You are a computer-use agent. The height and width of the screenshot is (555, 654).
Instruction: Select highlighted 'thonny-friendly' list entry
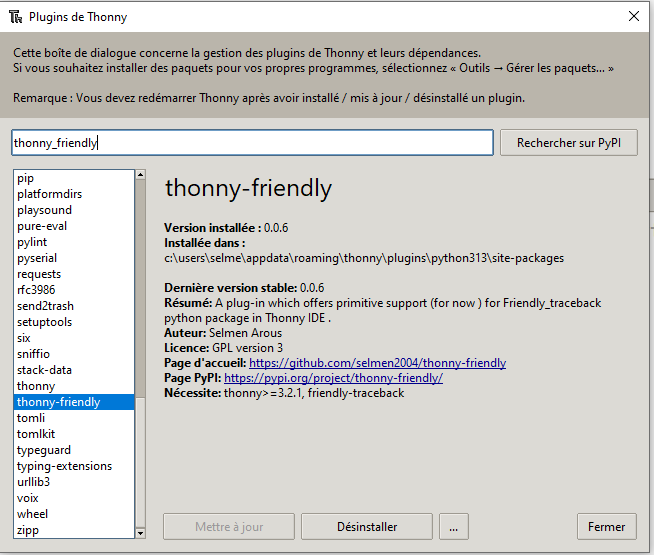pos(74,402)
